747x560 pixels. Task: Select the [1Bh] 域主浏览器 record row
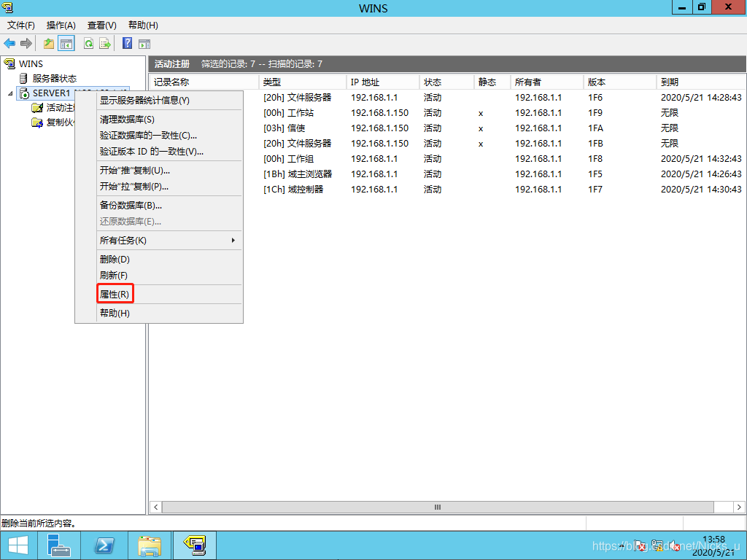pyautogui.click(x=447, y=174)
